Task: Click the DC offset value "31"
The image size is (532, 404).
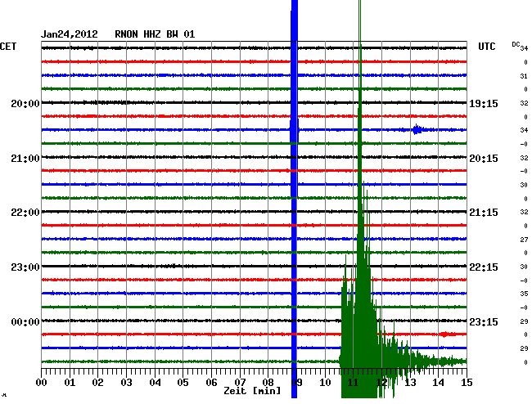Action: pyautogui.click(x=524, y=76)
